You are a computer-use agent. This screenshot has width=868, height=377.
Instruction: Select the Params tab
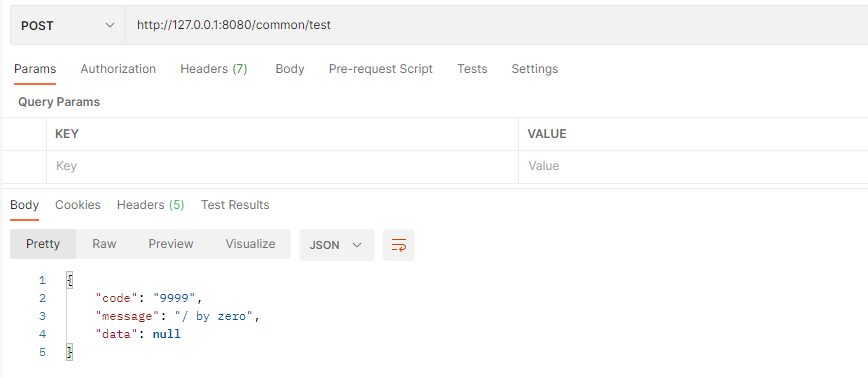[x=35, y=69]
